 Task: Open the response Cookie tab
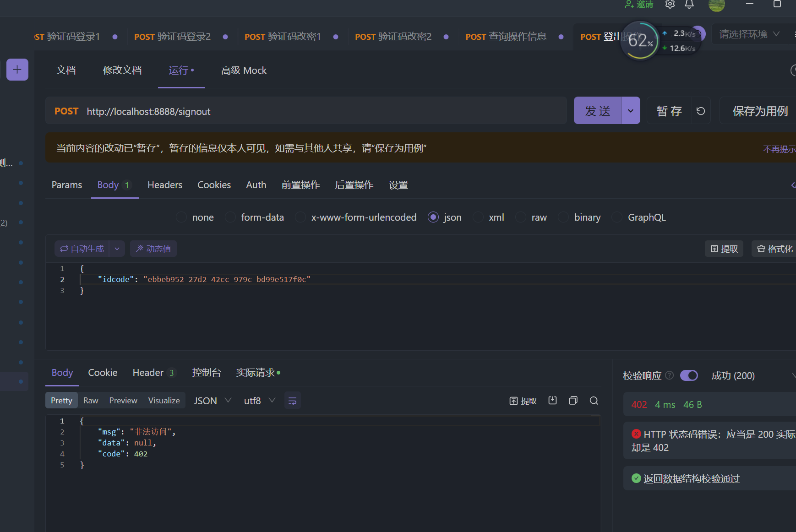[x=103, y=373]
